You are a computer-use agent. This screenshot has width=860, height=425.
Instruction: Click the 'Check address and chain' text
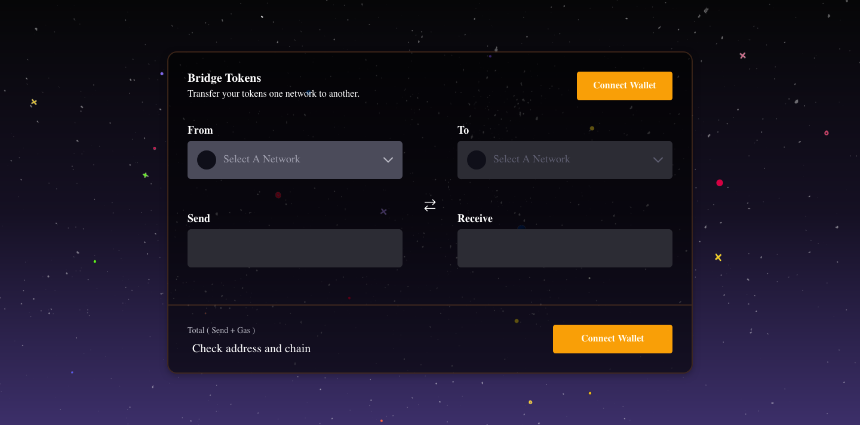251,348
